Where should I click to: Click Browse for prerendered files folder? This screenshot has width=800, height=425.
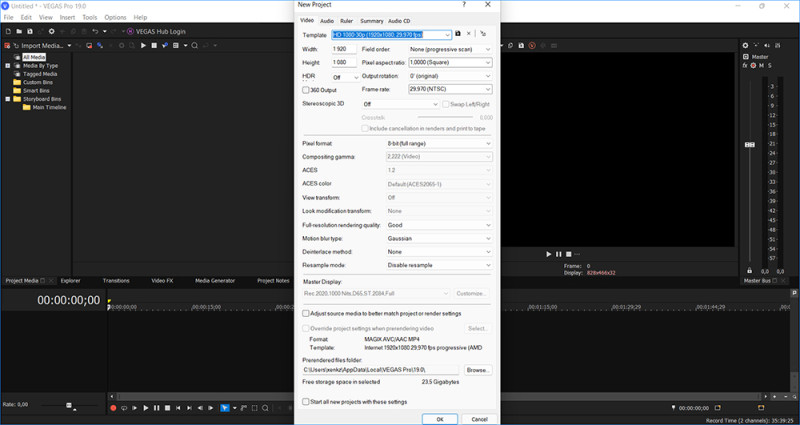(x=478, y=369)
